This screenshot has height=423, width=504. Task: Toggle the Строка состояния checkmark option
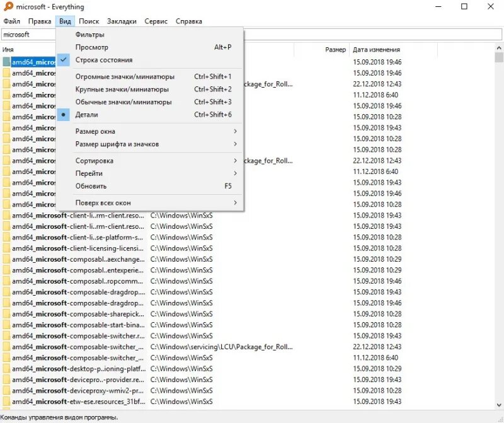(x=149, y=60)
